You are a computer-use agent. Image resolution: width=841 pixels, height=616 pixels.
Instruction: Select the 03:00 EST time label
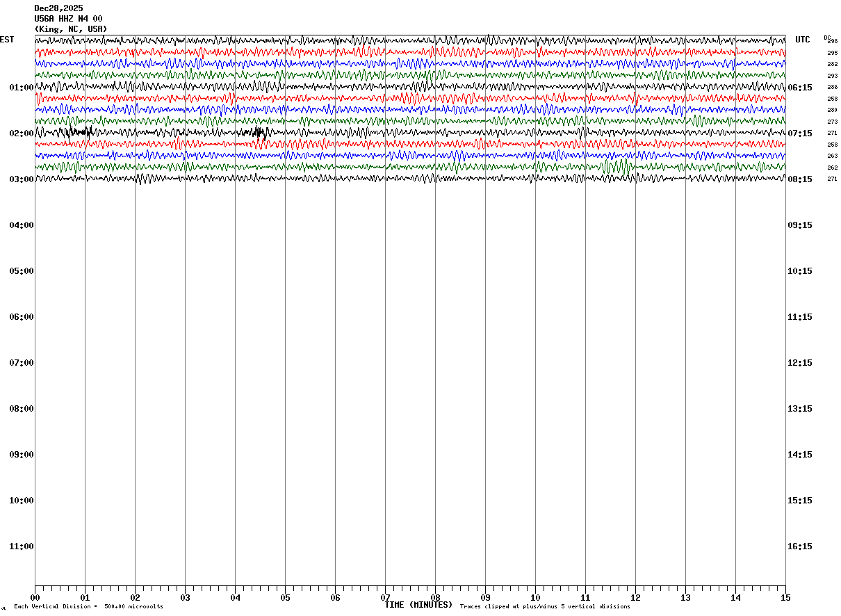(x=22, y=179)
